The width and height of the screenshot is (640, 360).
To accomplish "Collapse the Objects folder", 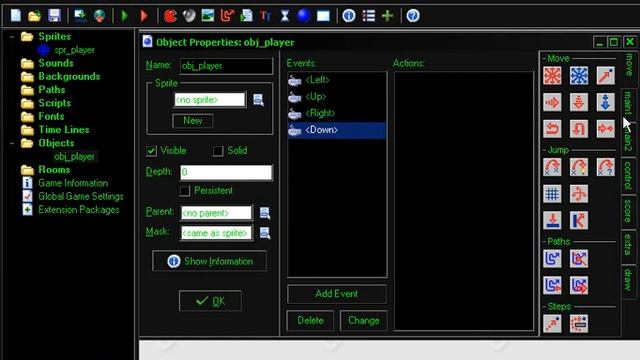I will 12,143.
